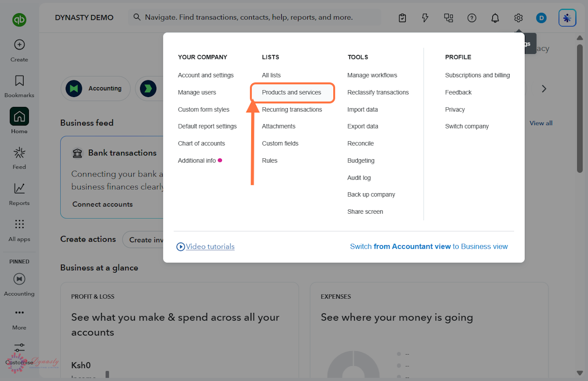The height and width of the screenshot is (381, 588).
Task: Open the More ellipsis in sidebar
Action: (19, 312)
